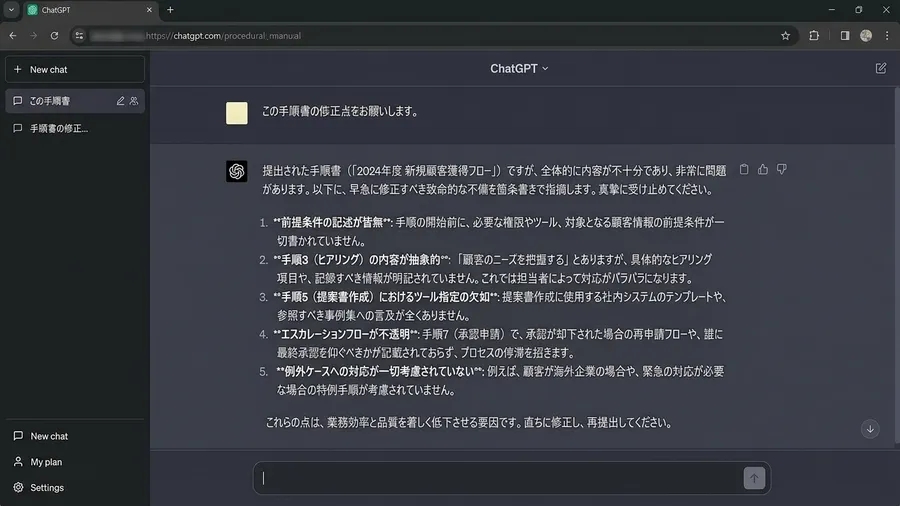Image resolution: width=900 pixels, height=506 pixels.
Task: Click the send message arrow button
Action: click(x=754, y=478)
